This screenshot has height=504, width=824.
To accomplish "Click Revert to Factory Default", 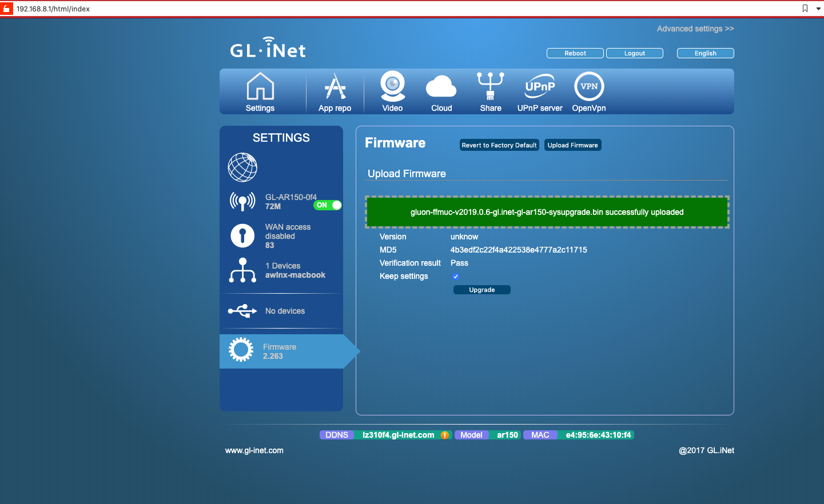I will point(499,145).
